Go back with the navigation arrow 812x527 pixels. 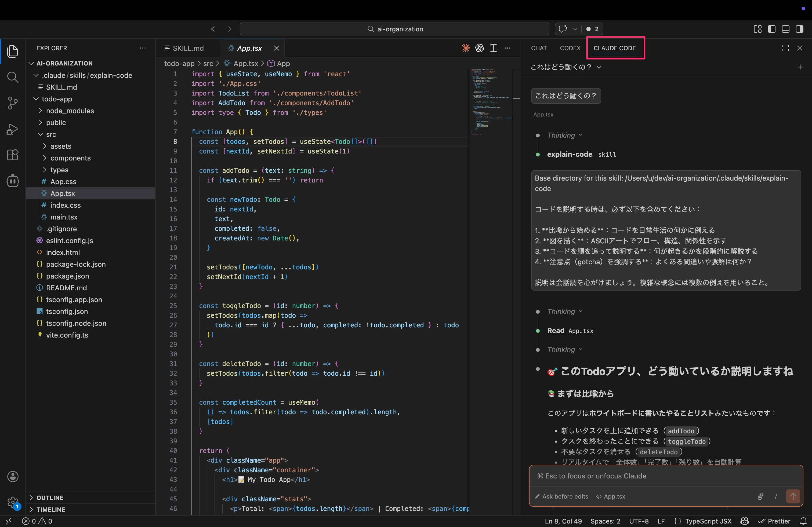[214, 29]
